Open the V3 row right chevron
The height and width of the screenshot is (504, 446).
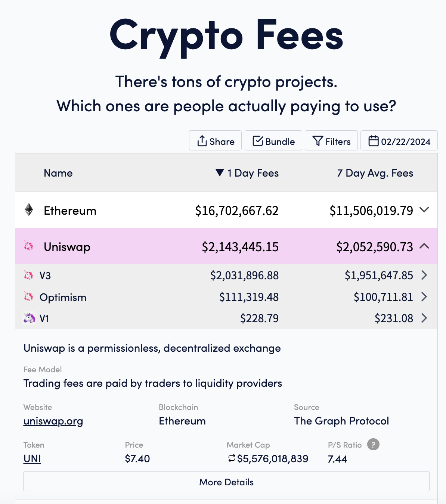click(x=424, y=276)
